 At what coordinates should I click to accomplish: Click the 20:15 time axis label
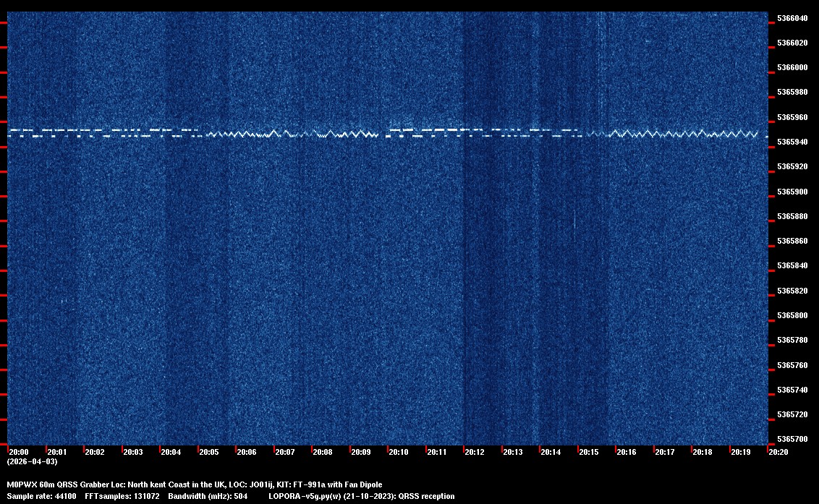589,452
